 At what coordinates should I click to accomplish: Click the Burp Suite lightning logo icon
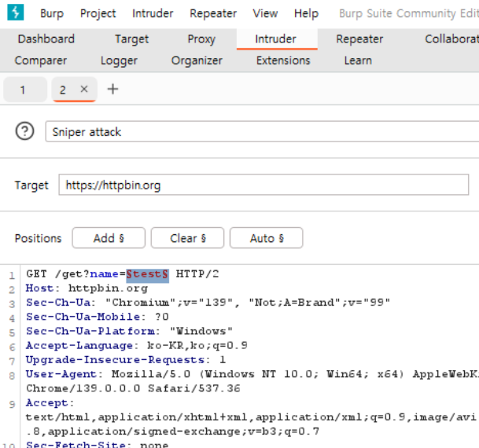(15, 13)
